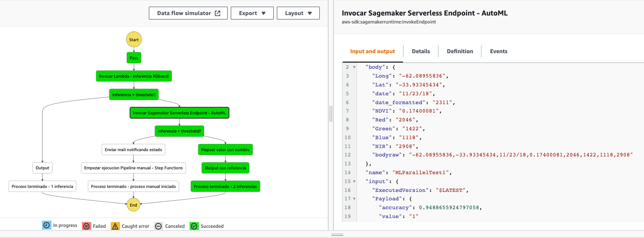Collapse the "Payload" JSON block on line 17

[x=354, y=199]
